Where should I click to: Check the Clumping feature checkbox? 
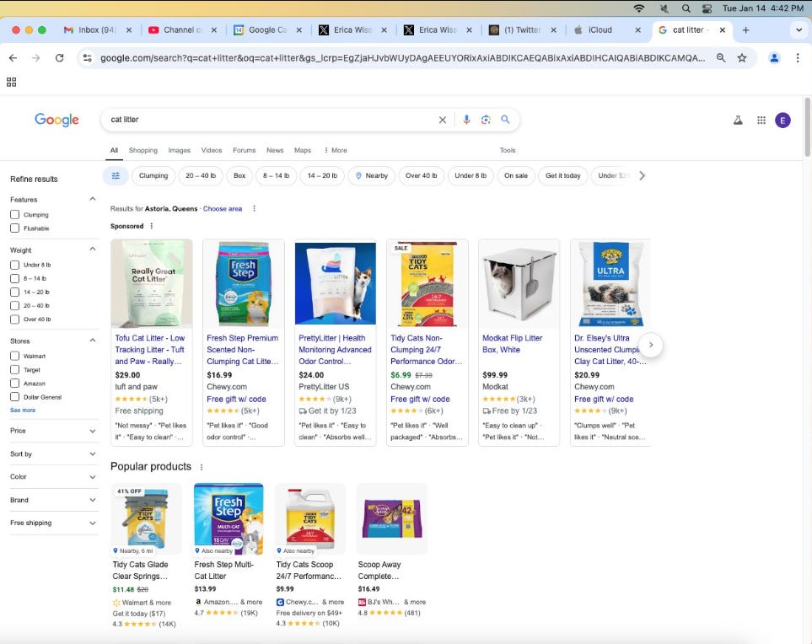[14, 214]
